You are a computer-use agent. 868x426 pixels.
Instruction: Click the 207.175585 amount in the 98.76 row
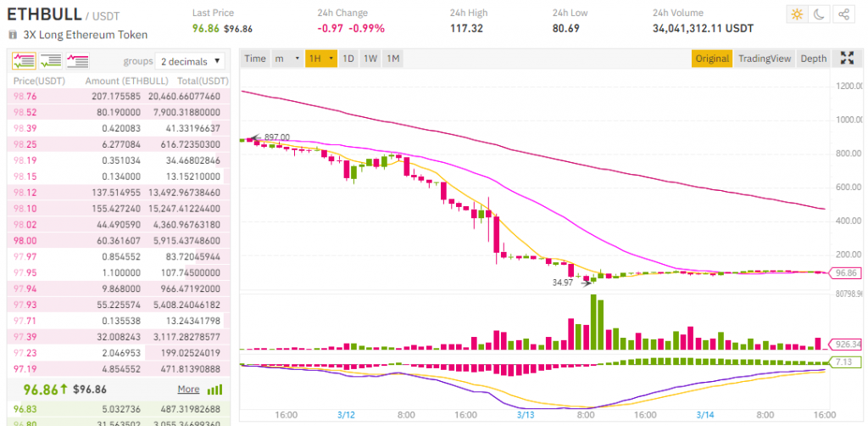(x=116, y=97)
